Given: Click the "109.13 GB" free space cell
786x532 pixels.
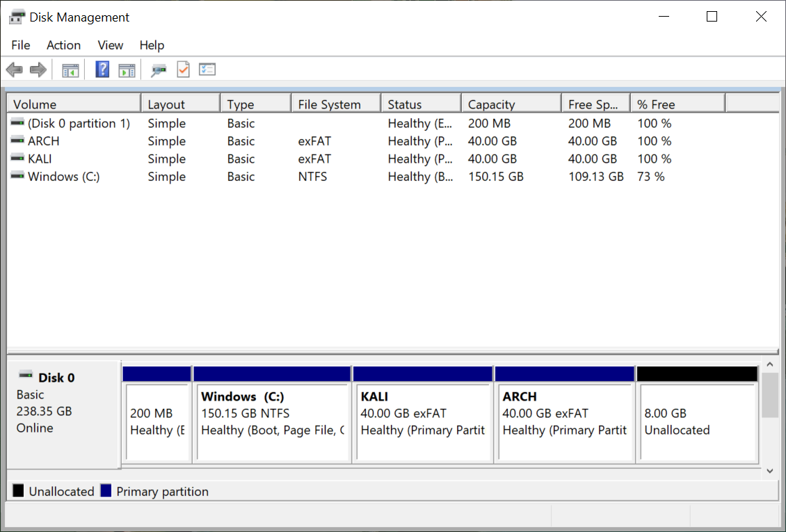Looking at the screenshot, I should (x=596, y=177).
